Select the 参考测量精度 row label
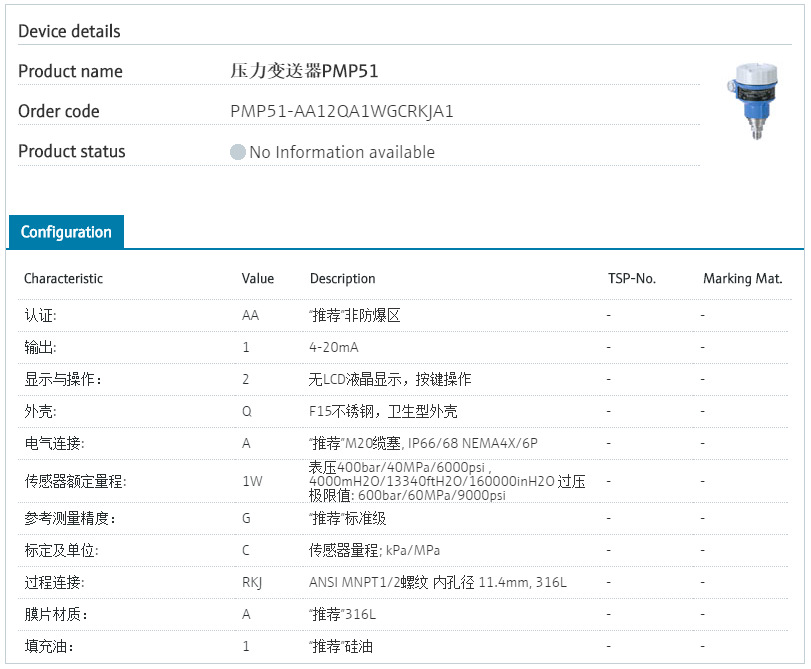 pos(70,518)
